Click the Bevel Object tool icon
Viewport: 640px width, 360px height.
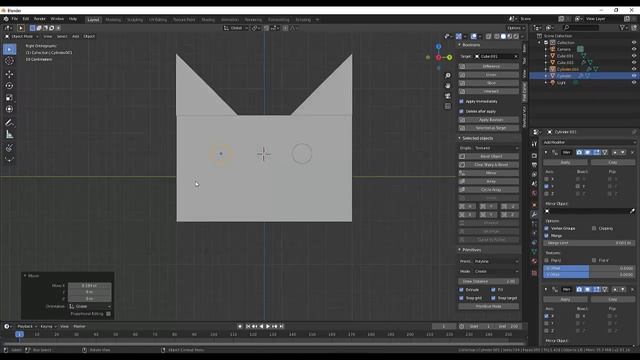pos(462,156)
